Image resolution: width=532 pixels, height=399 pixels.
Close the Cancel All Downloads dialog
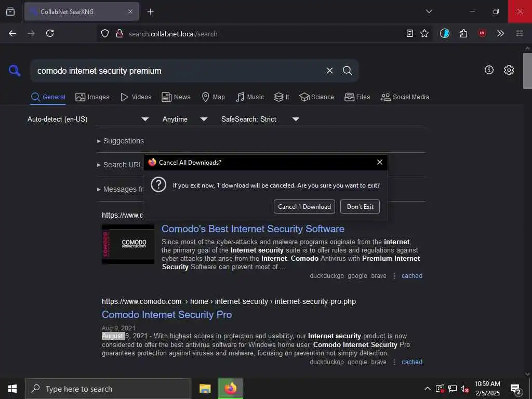coord(380,162)
